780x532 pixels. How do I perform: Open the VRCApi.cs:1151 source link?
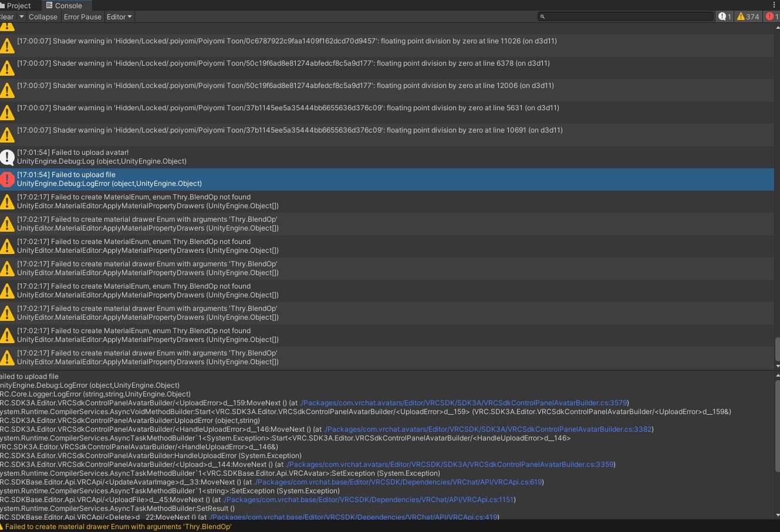pyautogui.click(x=368, y=500)
